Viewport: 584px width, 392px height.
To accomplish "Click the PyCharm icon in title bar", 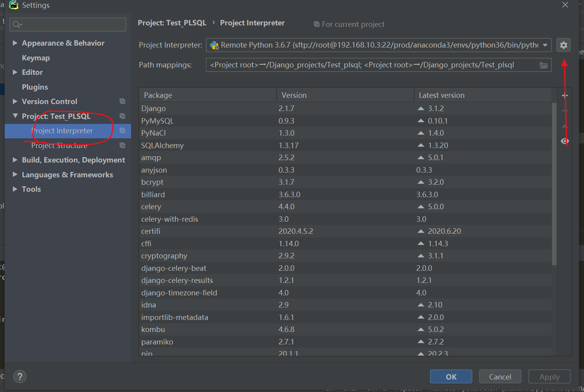I will (14, 5).
